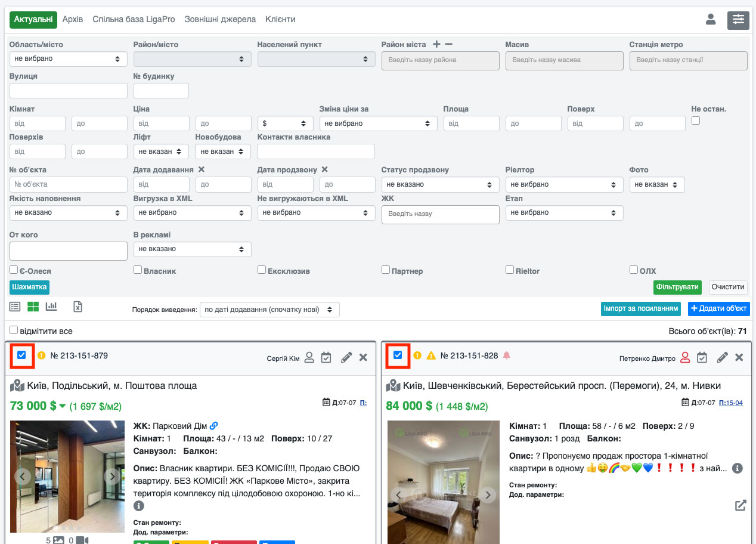Viewport: 756px width, 544px height.
Task: Clear the Дата продзвону date range
Action: point(325,169)
